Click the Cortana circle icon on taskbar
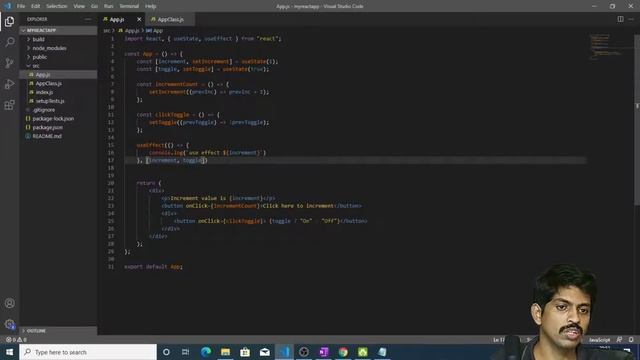This screenshot has height=360, width=640. click(x=166, y=352)
